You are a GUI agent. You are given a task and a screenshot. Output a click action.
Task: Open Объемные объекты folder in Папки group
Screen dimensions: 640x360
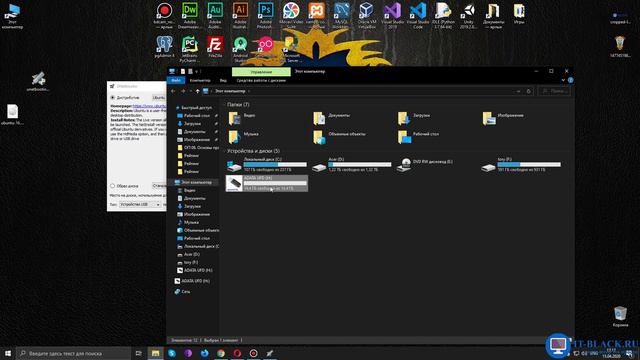339,137
